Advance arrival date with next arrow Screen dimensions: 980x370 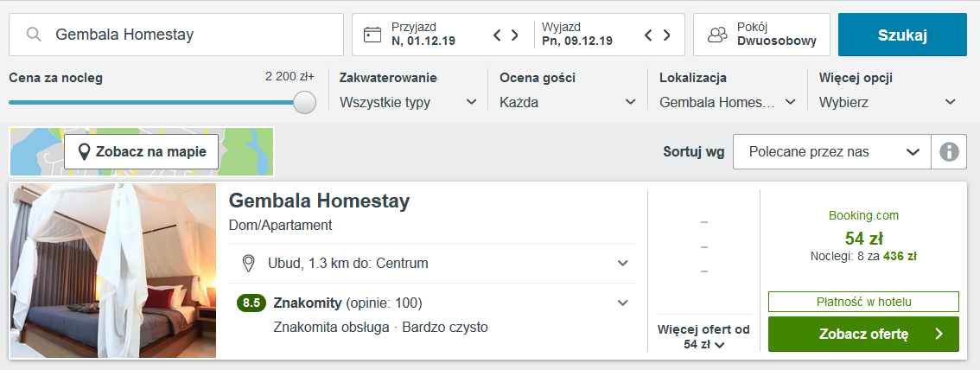(x=515, y=35)
